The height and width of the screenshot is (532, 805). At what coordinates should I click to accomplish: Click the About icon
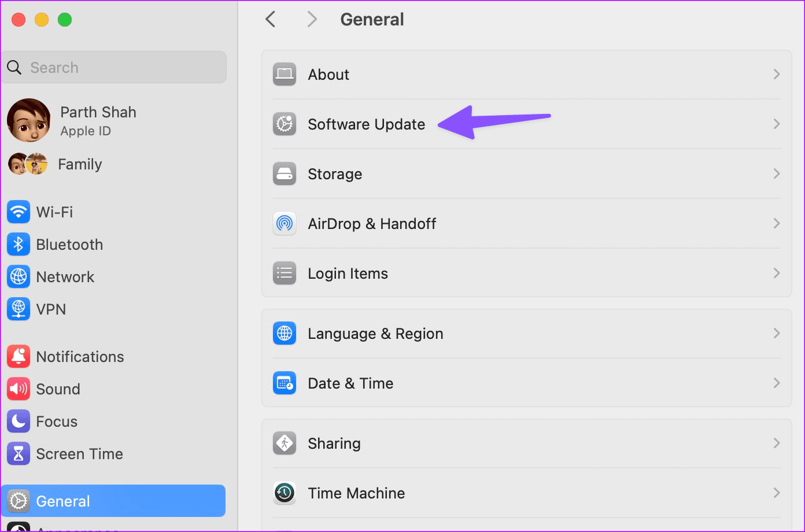point(284,74)
